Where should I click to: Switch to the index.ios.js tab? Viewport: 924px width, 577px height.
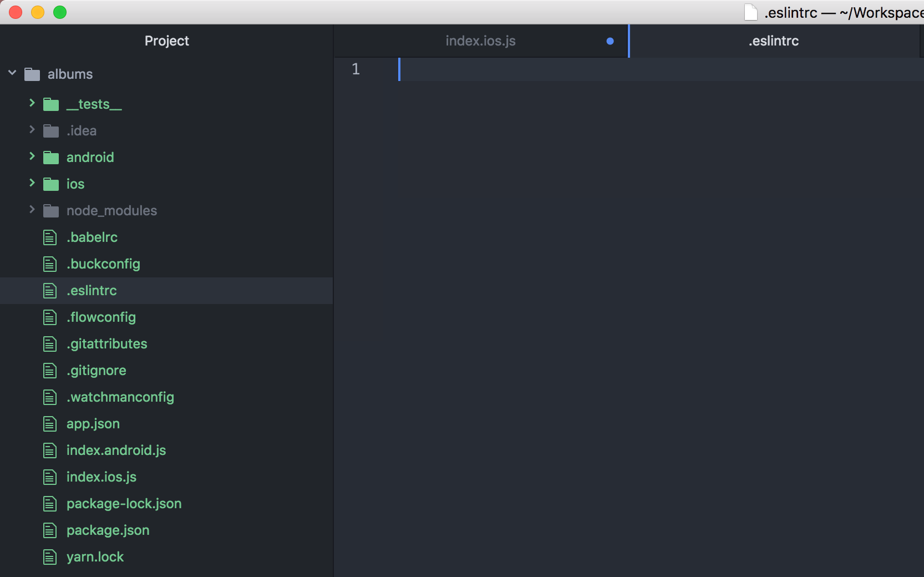pos(480,41)
